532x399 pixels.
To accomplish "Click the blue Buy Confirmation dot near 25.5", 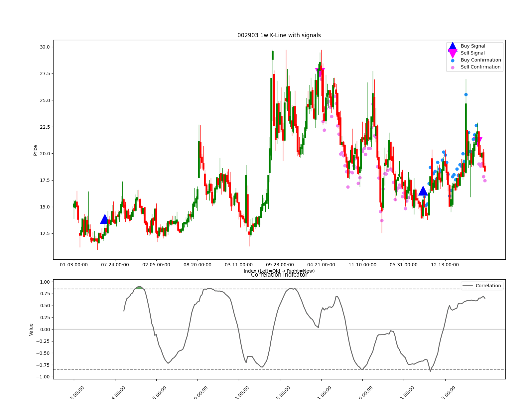I will [466, 94].
